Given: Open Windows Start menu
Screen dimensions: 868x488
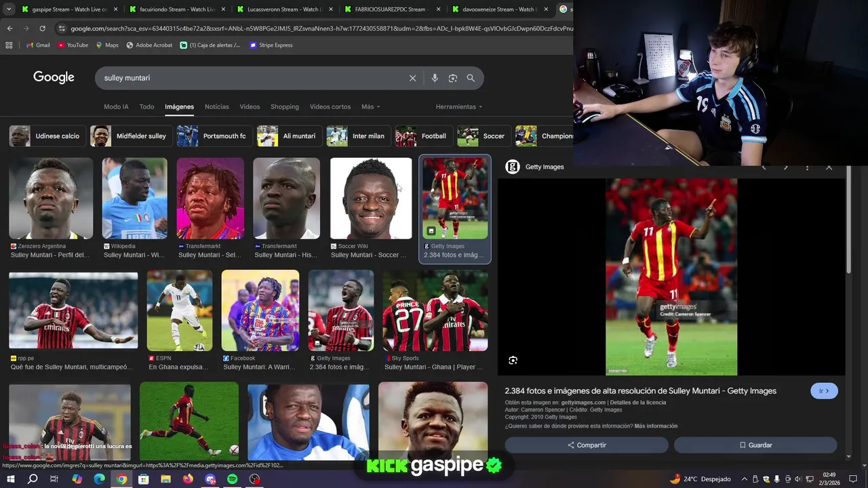Looking at the screenshot, I should (10, 479).
